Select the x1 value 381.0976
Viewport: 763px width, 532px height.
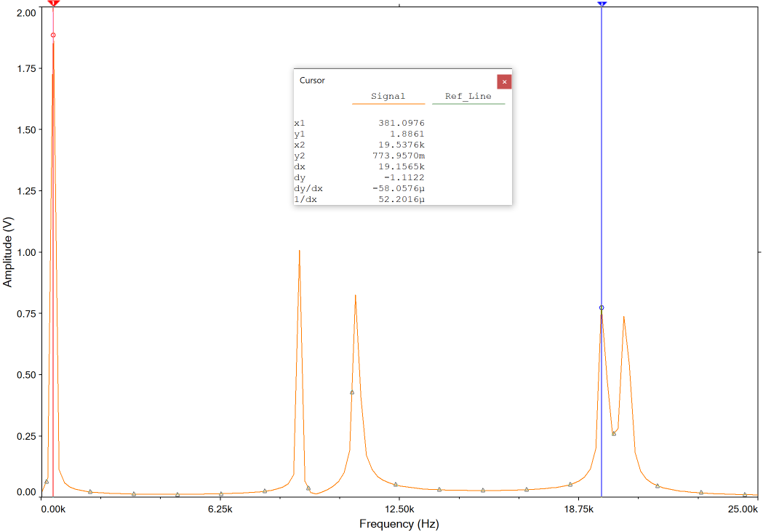coord(401,123)
